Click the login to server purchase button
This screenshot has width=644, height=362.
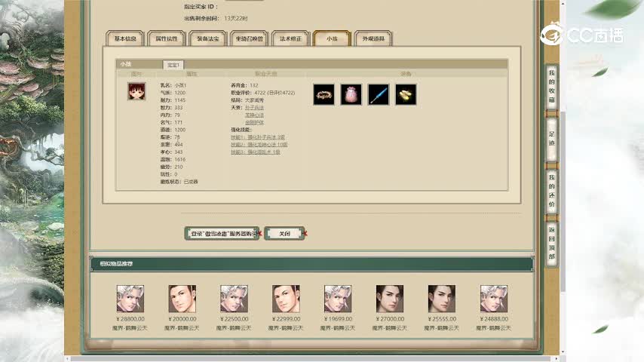point(222,233)
